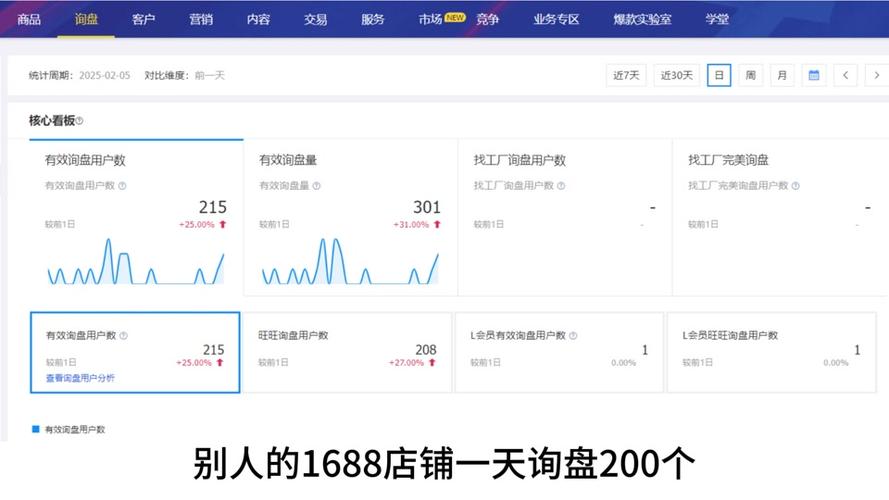Select the 旺旺询盘用户数 metric card
The width and height of the screenshot is (889, 500).
[347, 352]
